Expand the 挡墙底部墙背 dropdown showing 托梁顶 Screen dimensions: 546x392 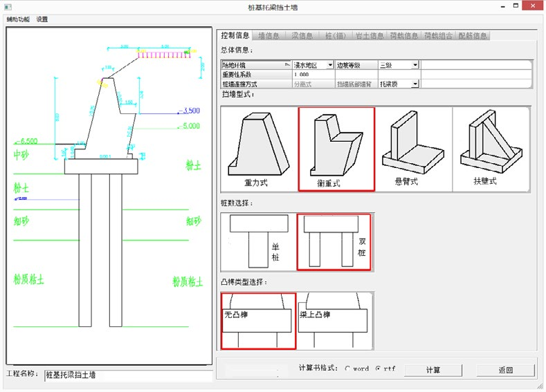415,84
